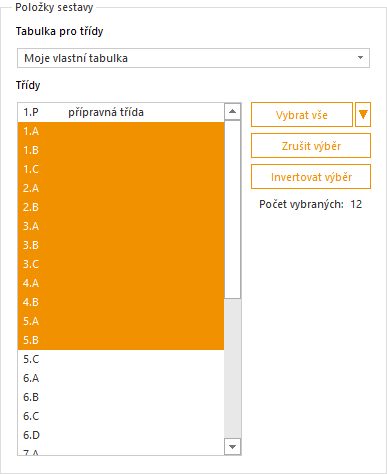Viewport: 387px width, 474px height.
Task: Expand the Moje vlastní tabulka combo box
Action: (x=193, y=58)
